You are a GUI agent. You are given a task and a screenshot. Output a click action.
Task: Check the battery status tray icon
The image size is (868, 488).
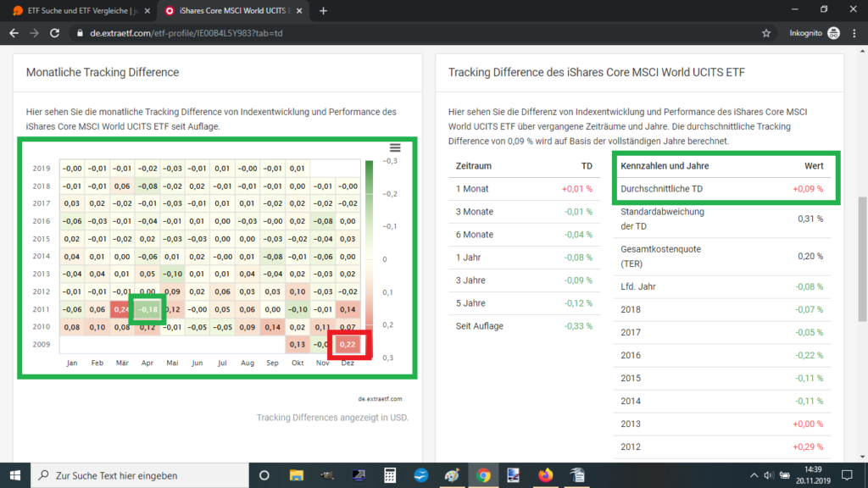(784, 475)
